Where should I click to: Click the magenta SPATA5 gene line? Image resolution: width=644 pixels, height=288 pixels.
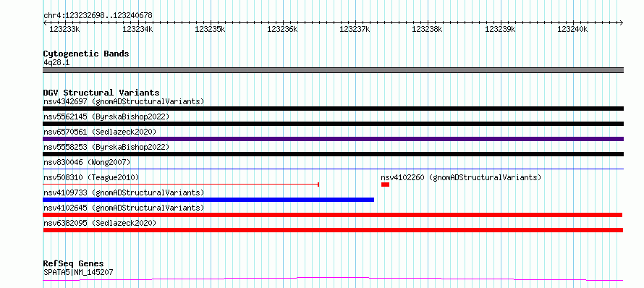click(333, 279)
